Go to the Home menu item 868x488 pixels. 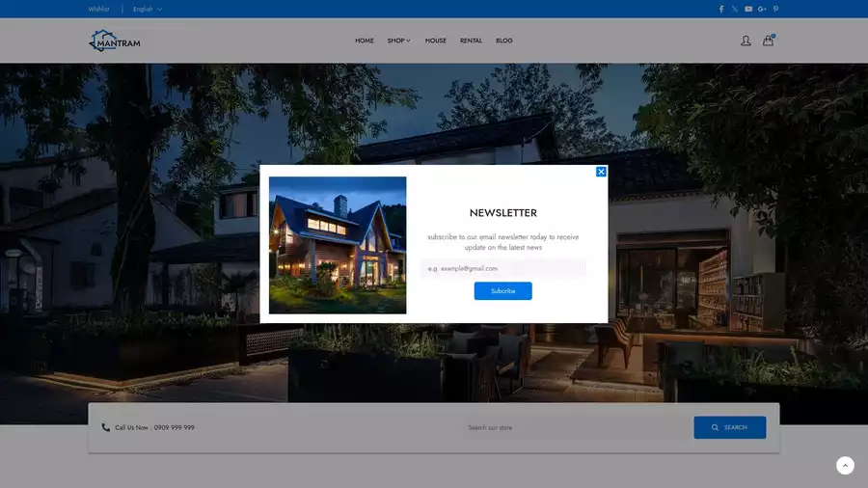[x=365, y=41]
